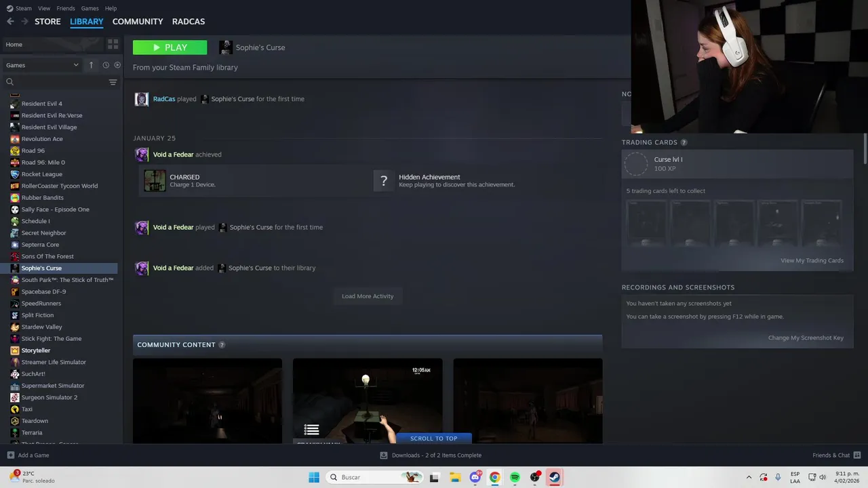Click the Teardown game icon
Screen dimensions: 868x488
click(x=15, y=421)
